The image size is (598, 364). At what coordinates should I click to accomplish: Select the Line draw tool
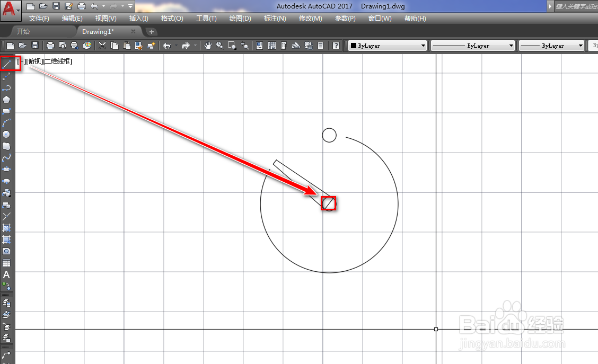6,65
